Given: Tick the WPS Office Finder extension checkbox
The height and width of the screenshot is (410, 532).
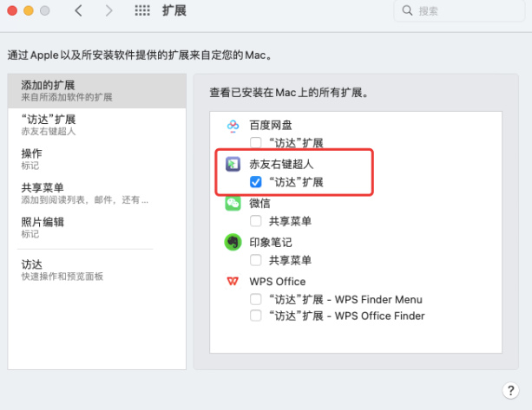Looking at the screenshot, I should tap(256, 316).
